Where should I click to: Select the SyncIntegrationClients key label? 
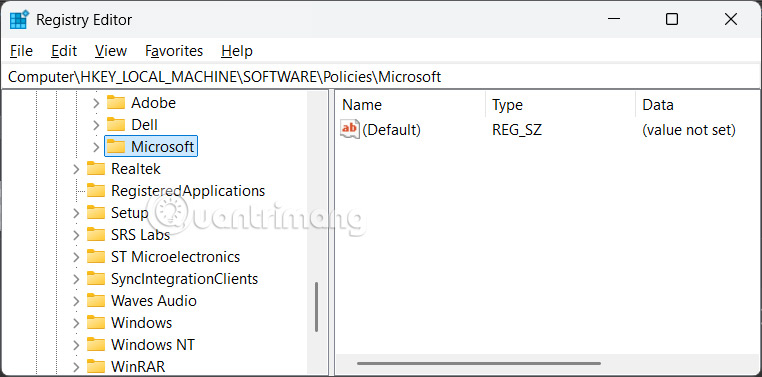184,278
